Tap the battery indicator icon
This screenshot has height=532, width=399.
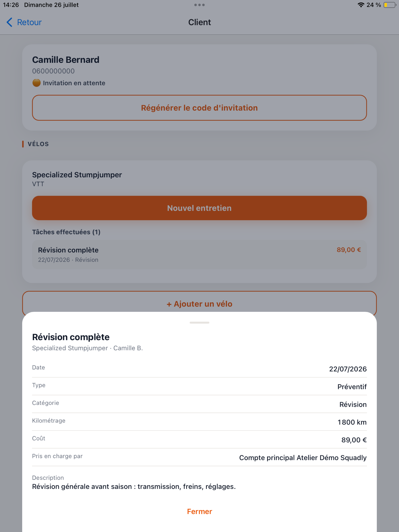(390, 5)
